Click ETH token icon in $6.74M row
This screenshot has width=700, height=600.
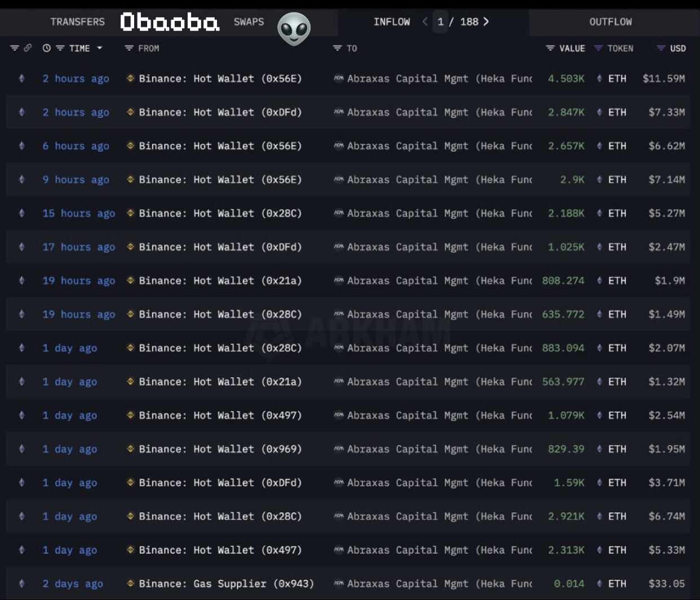coord(600,516)
